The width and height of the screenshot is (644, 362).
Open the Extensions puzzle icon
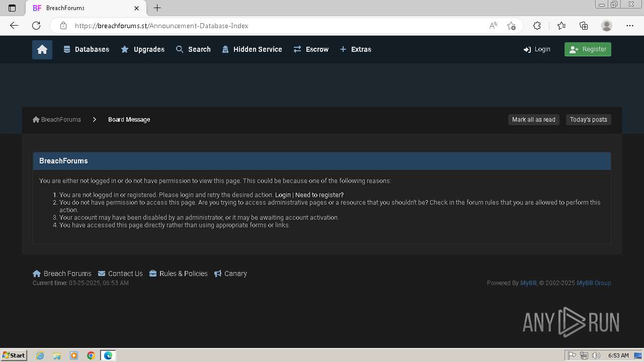[537, 26]
